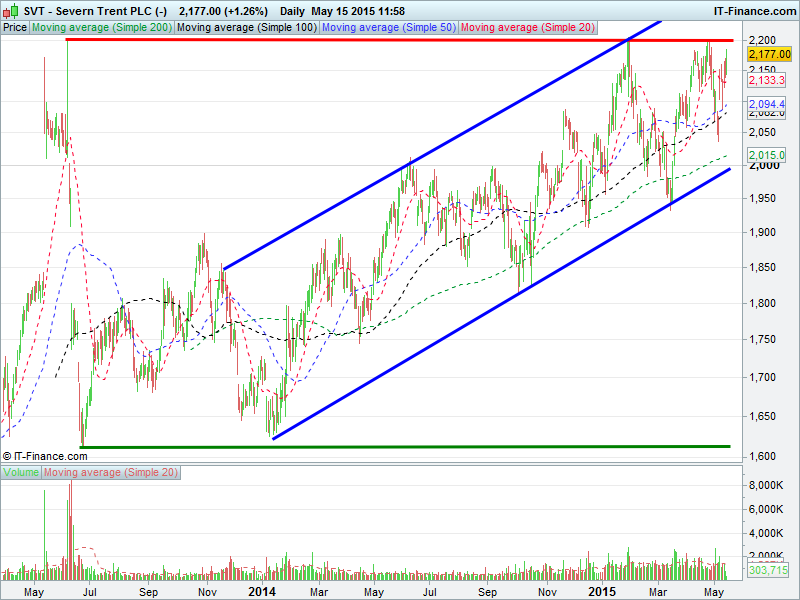The image size is (800, 600).
Task: Click the 1,600 price axis label
Action: 762,456
